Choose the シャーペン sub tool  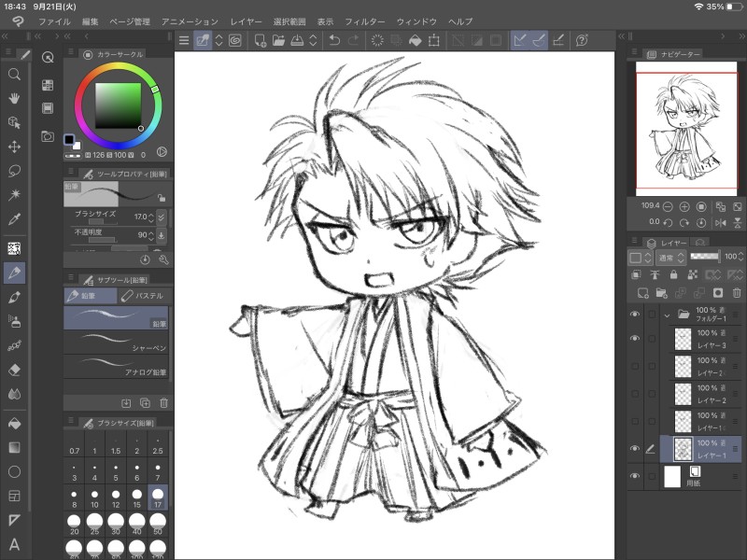tap(116, 343)
